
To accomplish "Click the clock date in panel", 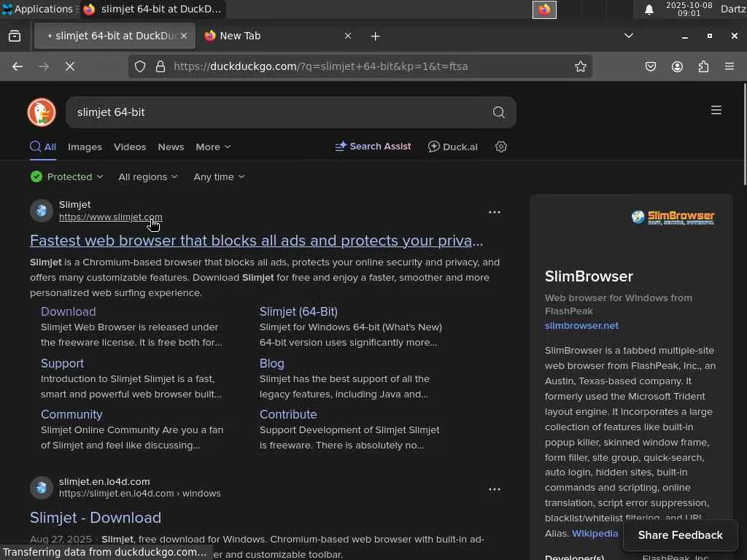I will pyautogui.click(x=689, y=9).
